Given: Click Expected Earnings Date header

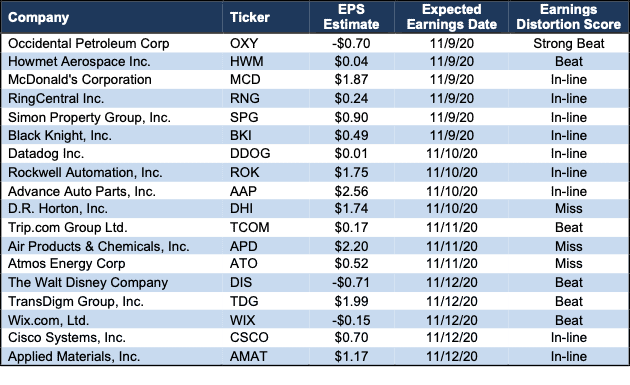Looking at the screenshot, I should [452, 17].
